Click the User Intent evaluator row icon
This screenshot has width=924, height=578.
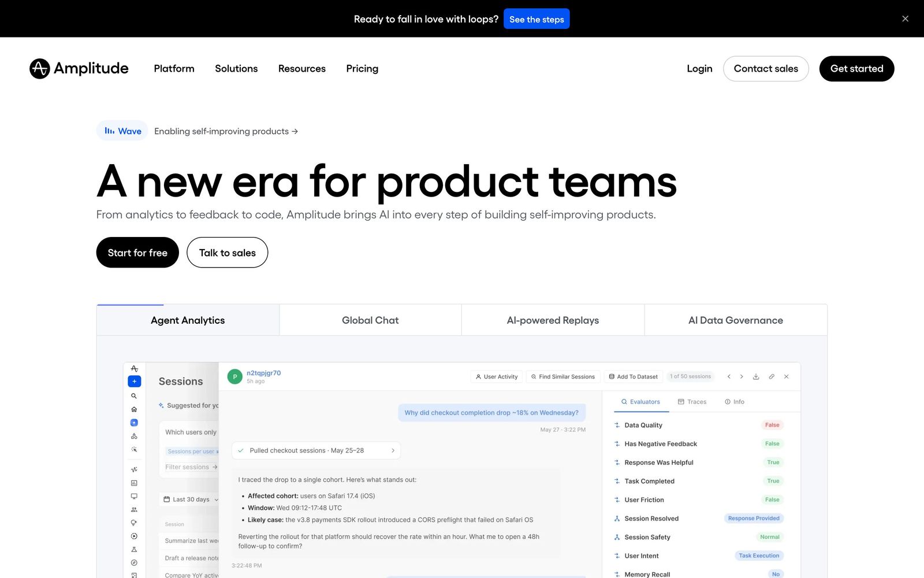[617, 555]
